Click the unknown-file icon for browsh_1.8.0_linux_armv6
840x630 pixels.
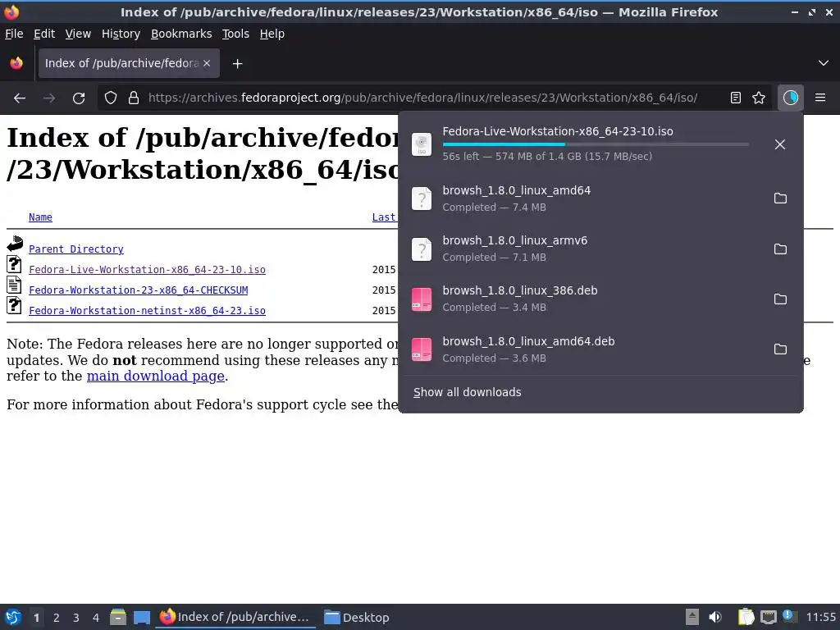pyautogui.click(x=422, y=249)
